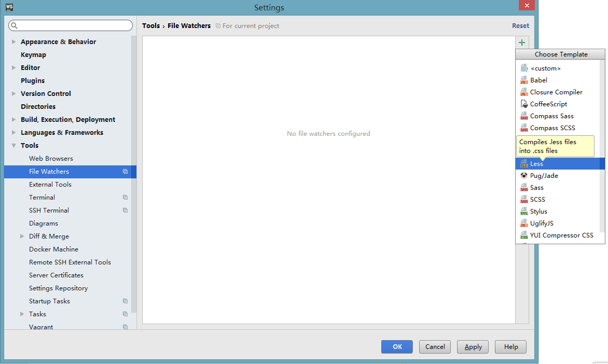Focus the settings search field
The image size is (608, 364).
click(x=71, y=25)
